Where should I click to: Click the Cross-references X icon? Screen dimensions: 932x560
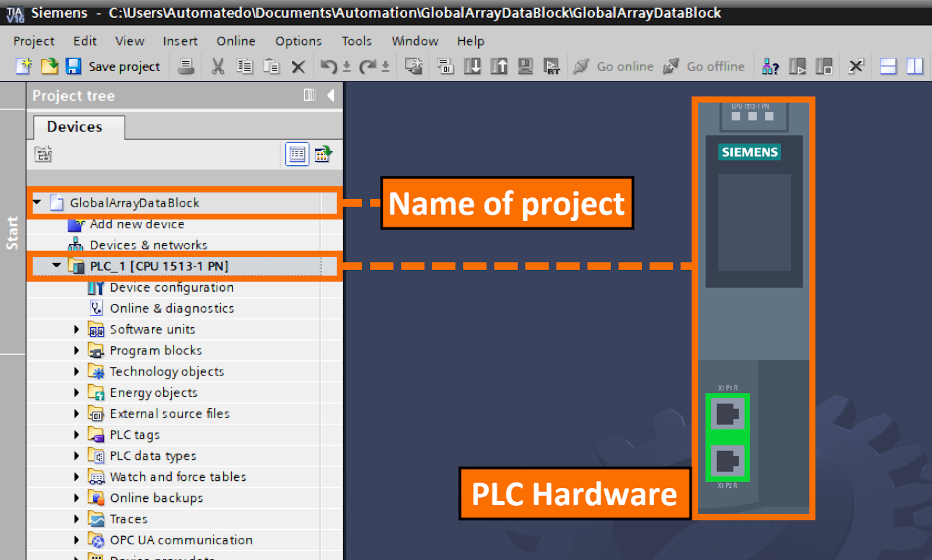coord(856,66)
